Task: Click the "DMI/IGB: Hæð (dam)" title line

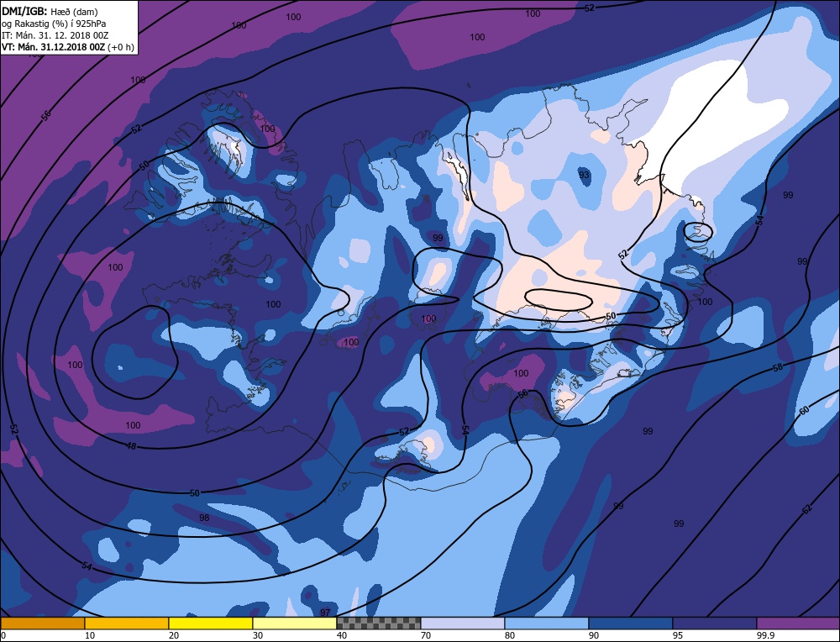Action: [x=50, y=11]
